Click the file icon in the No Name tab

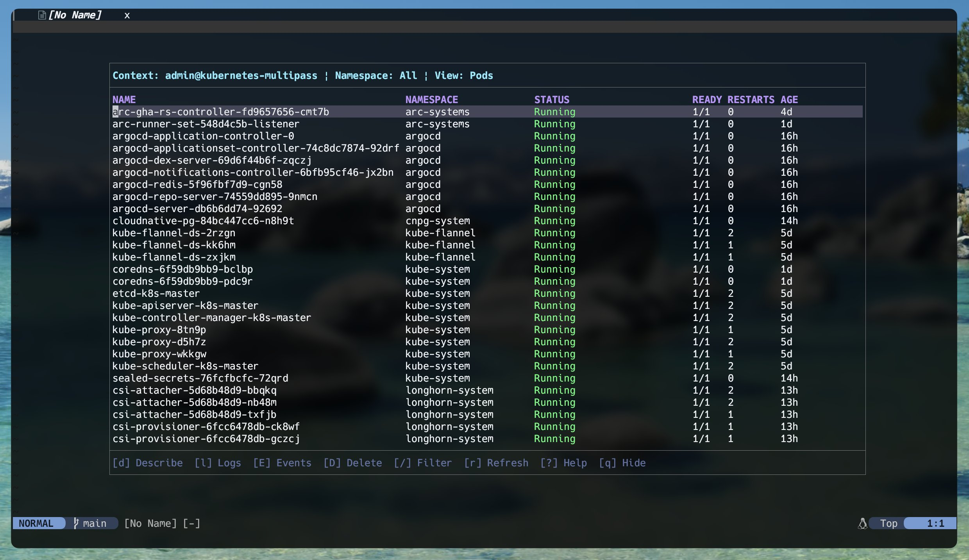42,15
